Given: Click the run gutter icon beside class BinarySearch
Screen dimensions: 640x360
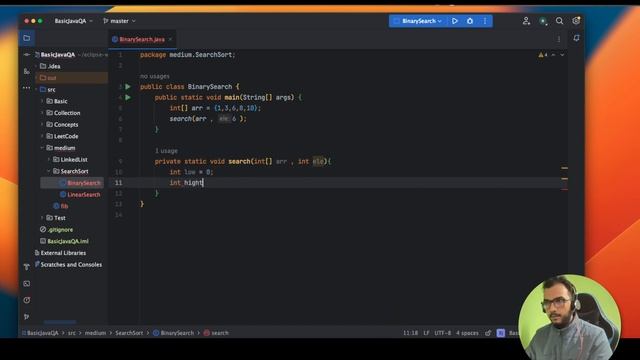Looking at the screenshot, I should (x=128, y=87).
